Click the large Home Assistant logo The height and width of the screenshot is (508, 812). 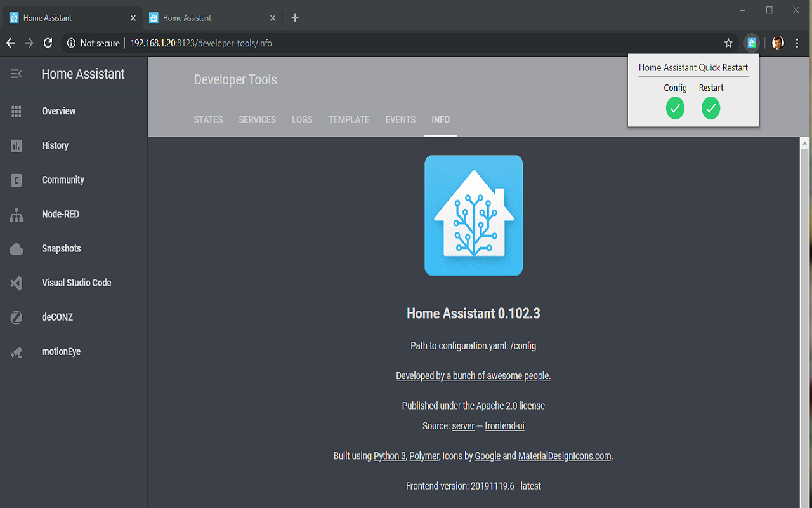point(474,216)
